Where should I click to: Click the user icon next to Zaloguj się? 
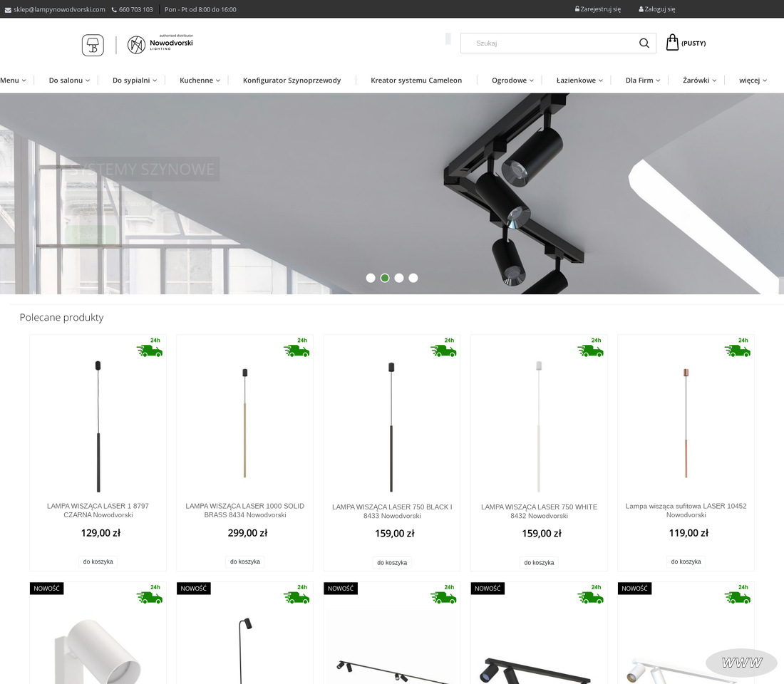[641, 9]
